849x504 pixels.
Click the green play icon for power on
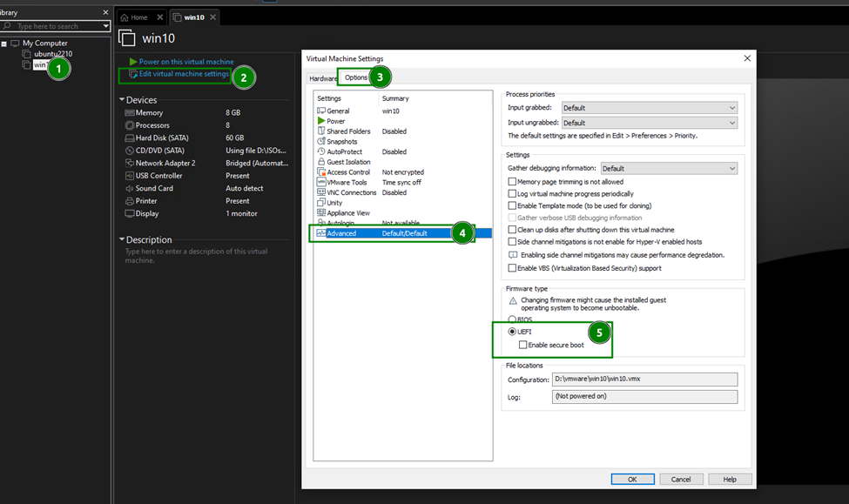point(133,62)
